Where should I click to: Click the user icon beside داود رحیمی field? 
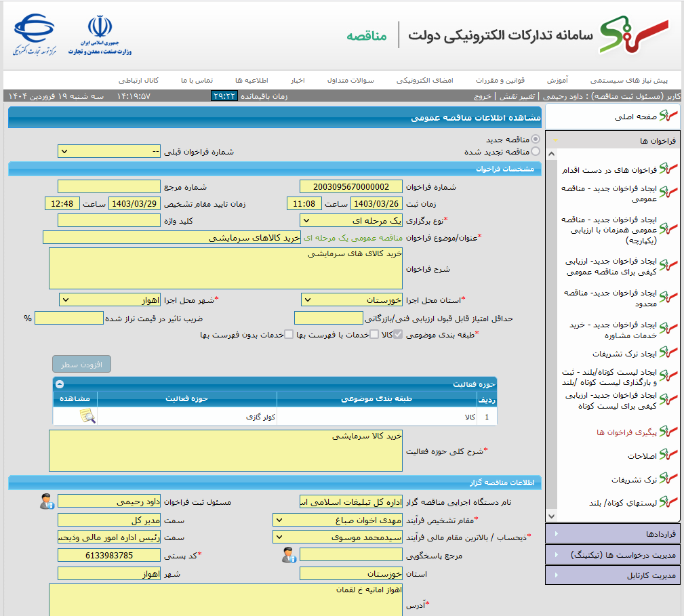(x=47, y=501)
